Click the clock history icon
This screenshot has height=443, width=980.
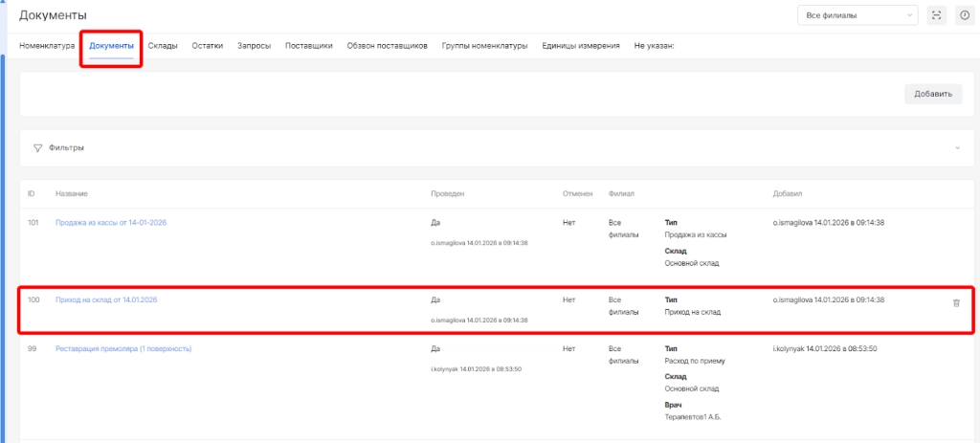click(x=964, y=15)
